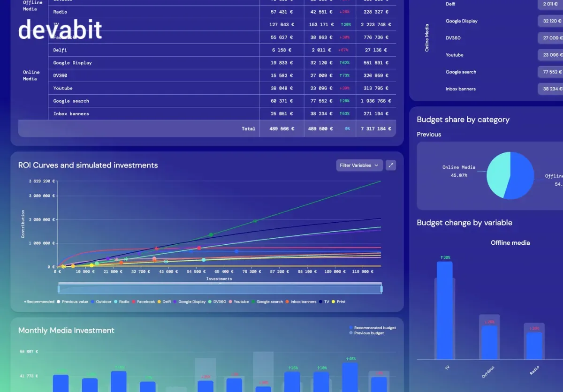Click the DV360 budget field in right panel

click(550, 38)
